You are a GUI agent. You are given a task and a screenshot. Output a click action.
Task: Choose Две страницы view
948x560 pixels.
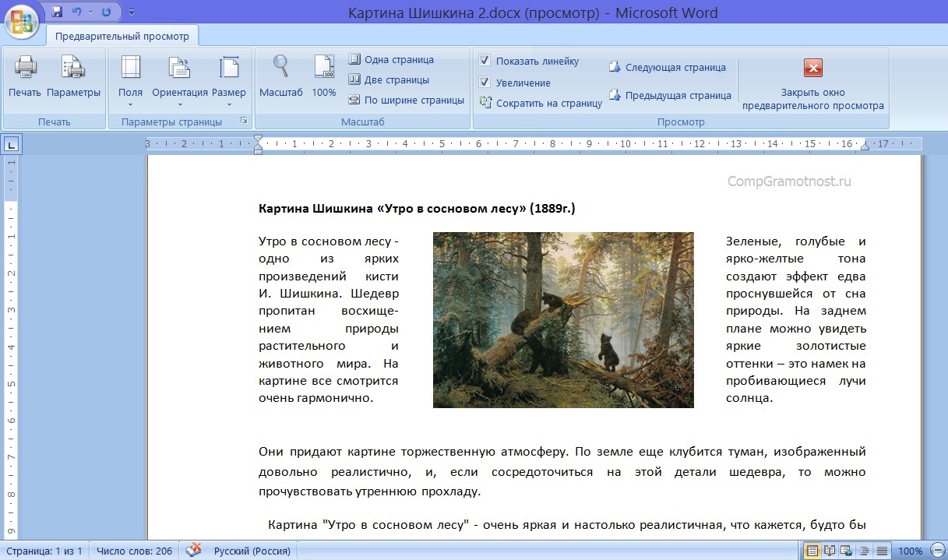click(x=389, y=79)
